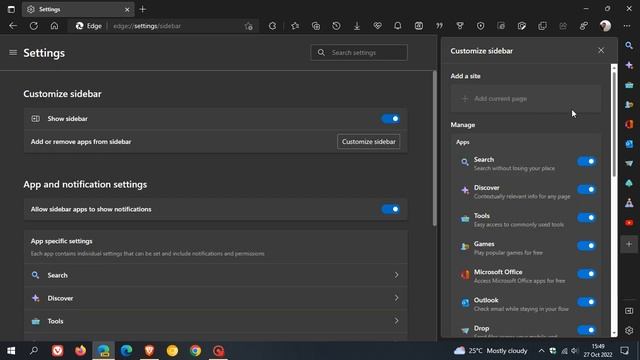Open Tools briefcase icon in sidebar strip
The height and width of the screenshot is (360, 640).
pyautogui.click(x=629, y=85)
